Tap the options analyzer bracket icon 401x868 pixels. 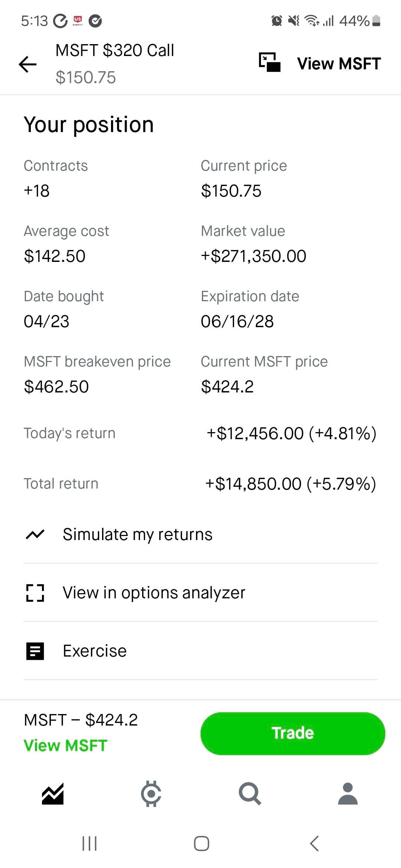click(35, 593)
